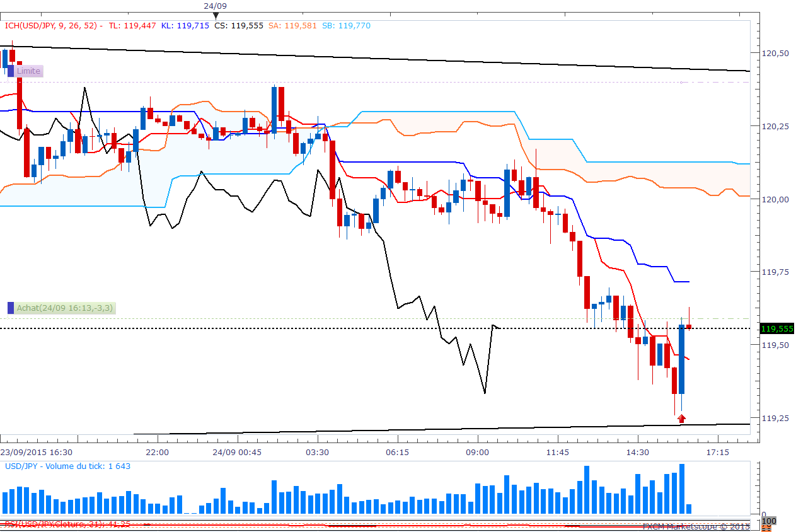Screen dimensions: 796x532
Task: Click the 119,50 price axis label
Action: [x=775, y=345]
